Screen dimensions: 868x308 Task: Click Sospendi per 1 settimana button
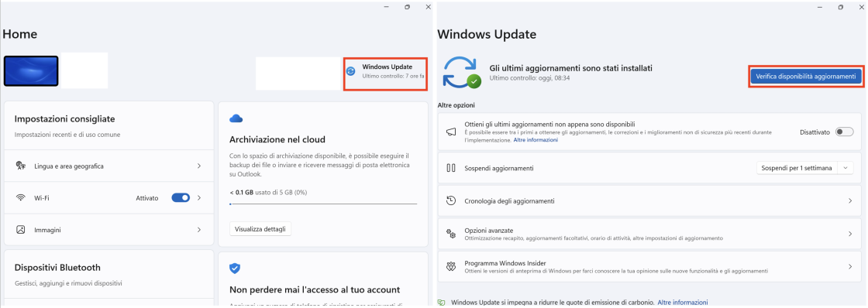797,168
